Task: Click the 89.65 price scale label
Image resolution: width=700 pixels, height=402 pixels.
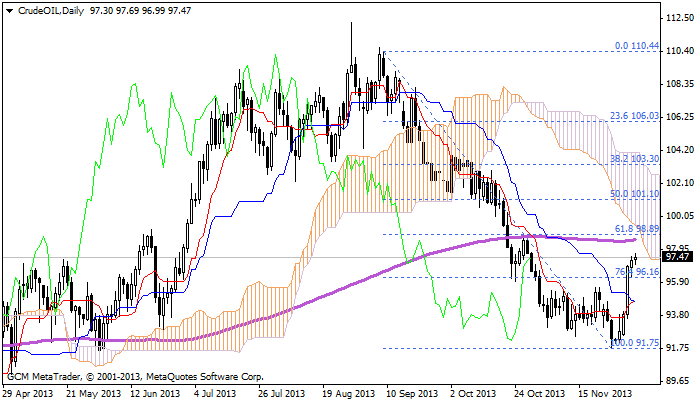Action: [678, 380]
